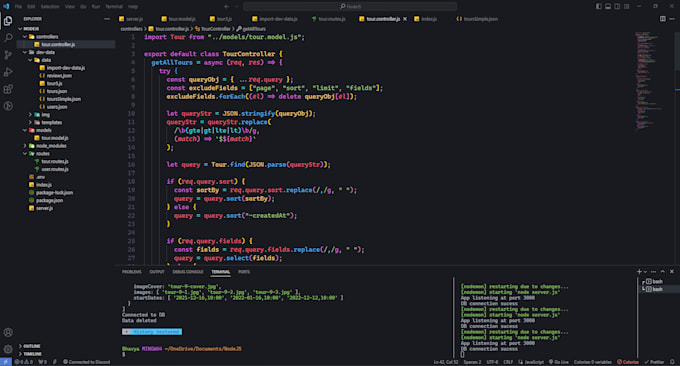Switch to the PROBLEMS panel tab

131,271
